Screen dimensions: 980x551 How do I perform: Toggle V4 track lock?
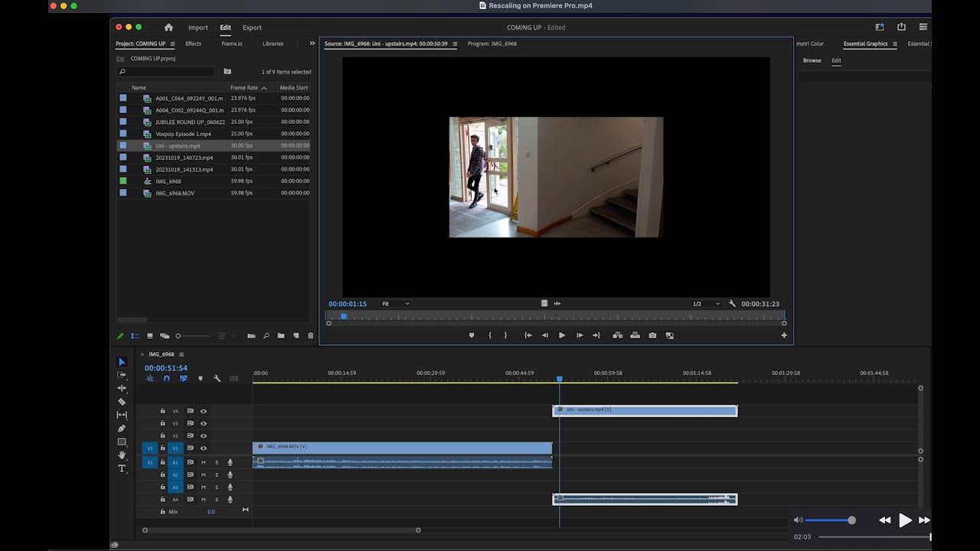coord(162,411)
